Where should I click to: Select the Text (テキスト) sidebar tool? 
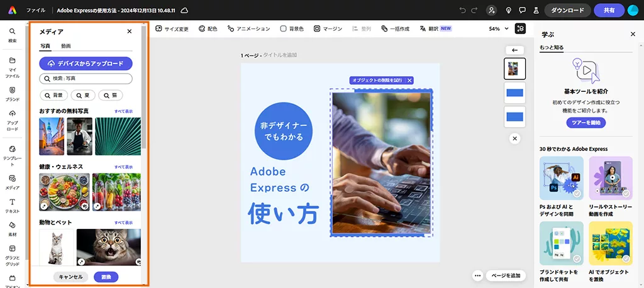[x=13, y=206]
